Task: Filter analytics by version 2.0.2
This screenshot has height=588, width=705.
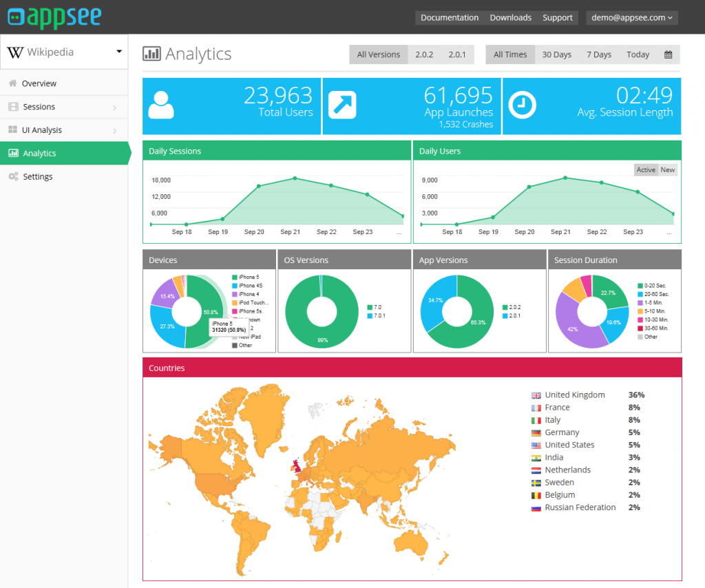Action: [x=424, y=54]
